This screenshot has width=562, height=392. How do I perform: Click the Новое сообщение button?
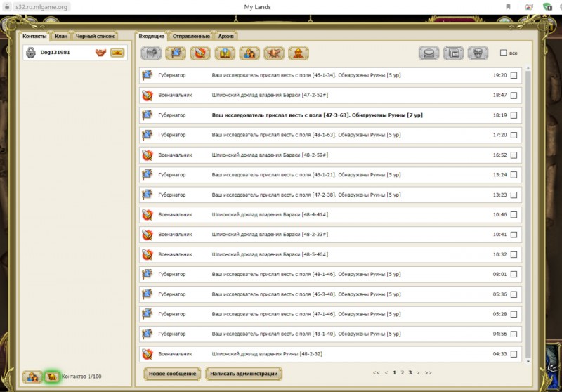point(172,374)
